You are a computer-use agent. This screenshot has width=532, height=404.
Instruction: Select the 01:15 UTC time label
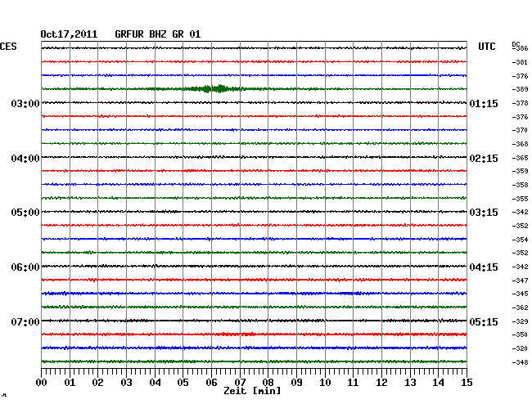(484, 103)
